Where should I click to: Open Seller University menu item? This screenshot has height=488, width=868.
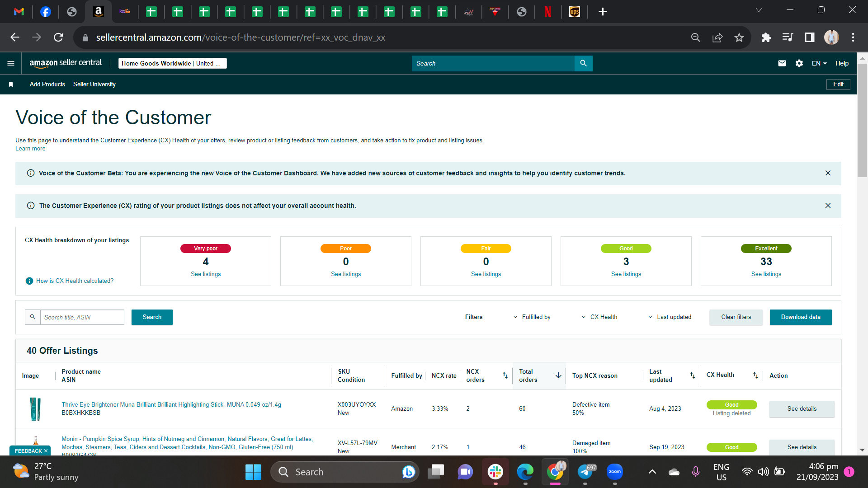(94, 84)
